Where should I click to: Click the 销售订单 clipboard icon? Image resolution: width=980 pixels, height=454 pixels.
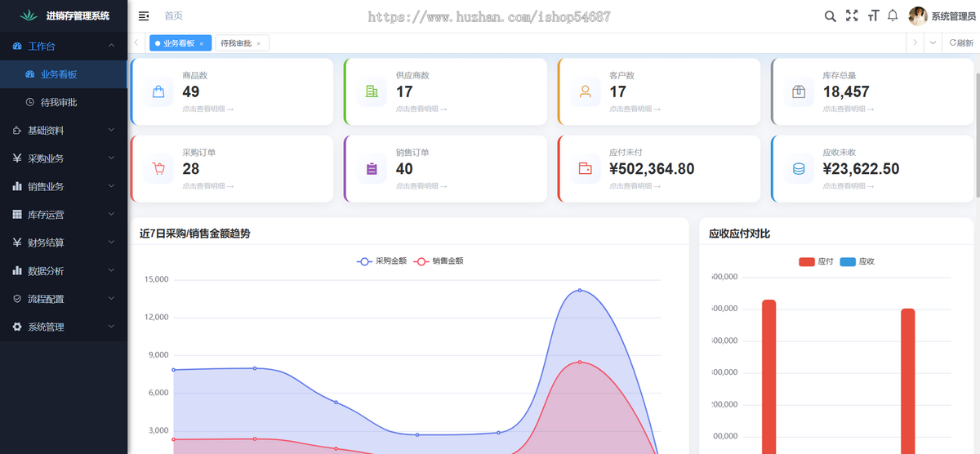coord(372,169)
